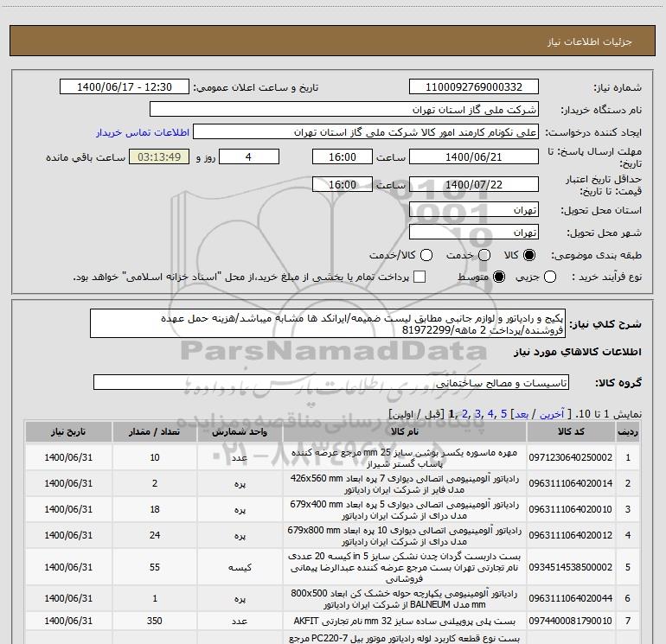Click the تعداد / مقدار column header
Screen dimensions: 666x644
pyautogui.click(x=154, y=431)
